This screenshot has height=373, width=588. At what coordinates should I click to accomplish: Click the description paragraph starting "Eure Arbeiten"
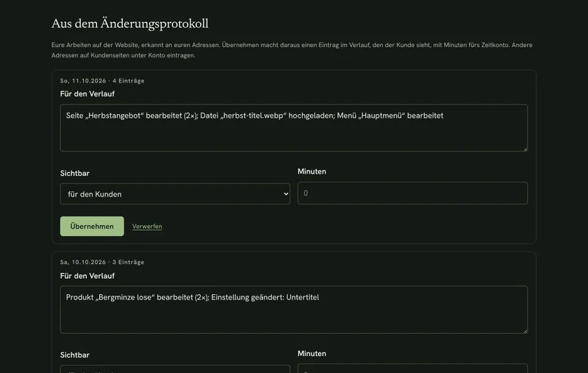point(292,50)
